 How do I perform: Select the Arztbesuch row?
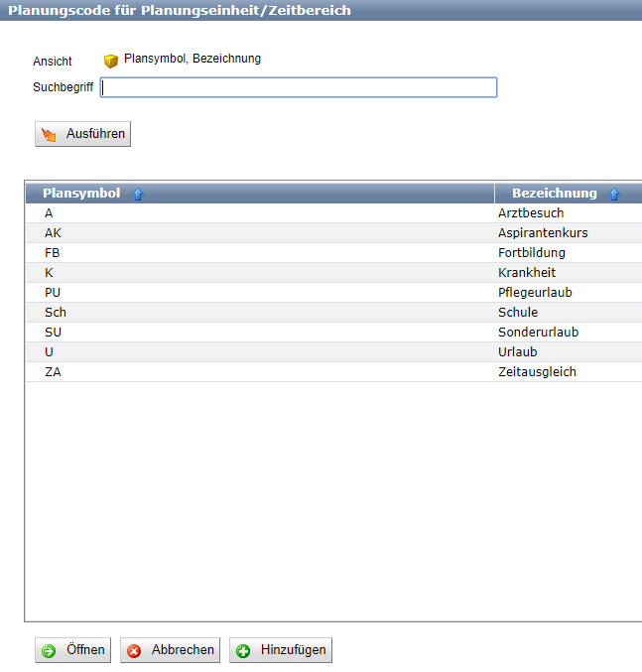[x=531, y=213]
